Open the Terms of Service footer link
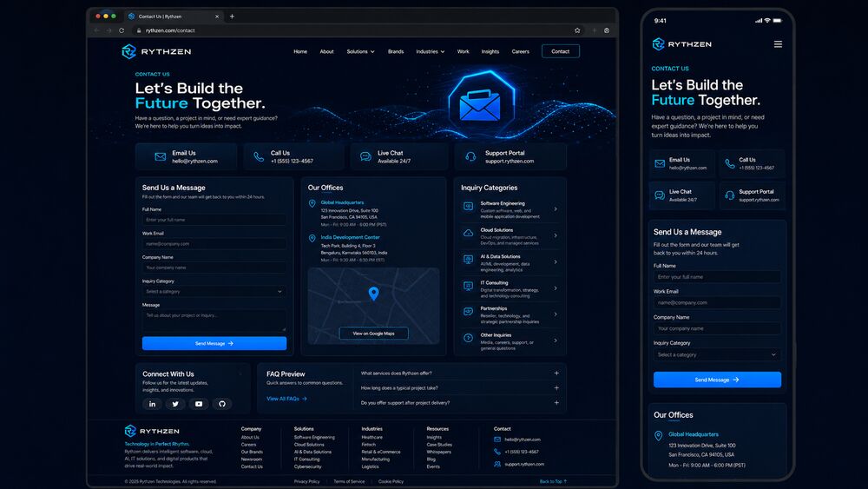 349,481
